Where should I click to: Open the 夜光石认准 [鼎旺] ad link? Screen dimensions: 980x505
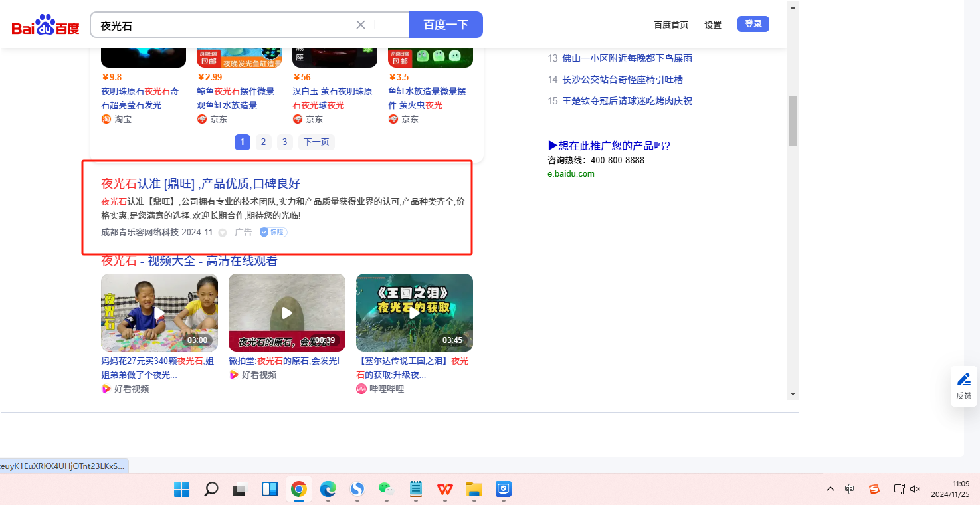(x=201, y=183)
